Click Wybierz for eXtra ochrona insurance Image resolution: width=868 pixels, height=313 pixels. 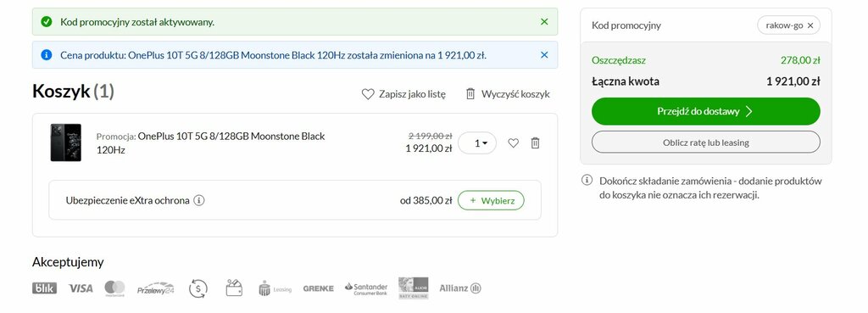491,200
